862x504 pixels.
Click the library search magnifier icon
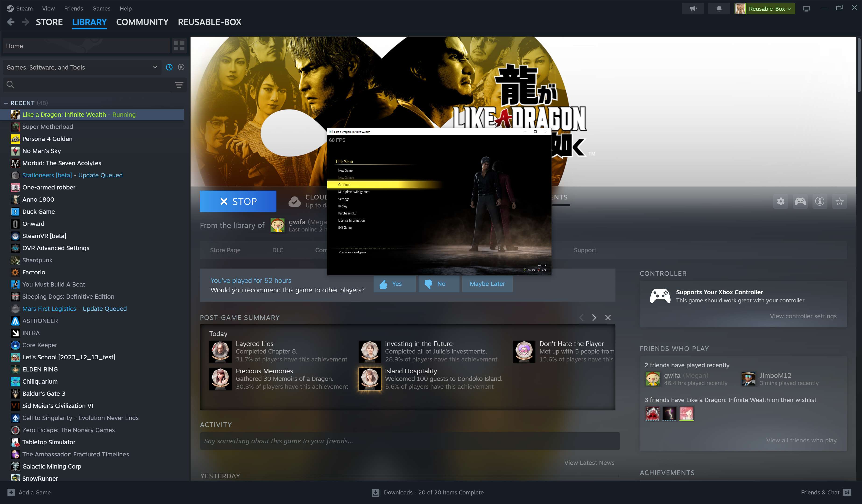coord(10,85)
